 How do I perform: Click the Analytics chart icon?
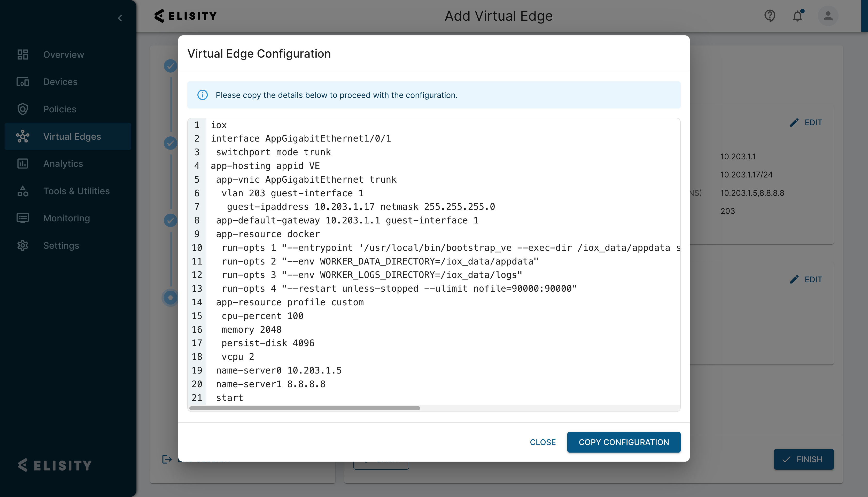point(22,164)
